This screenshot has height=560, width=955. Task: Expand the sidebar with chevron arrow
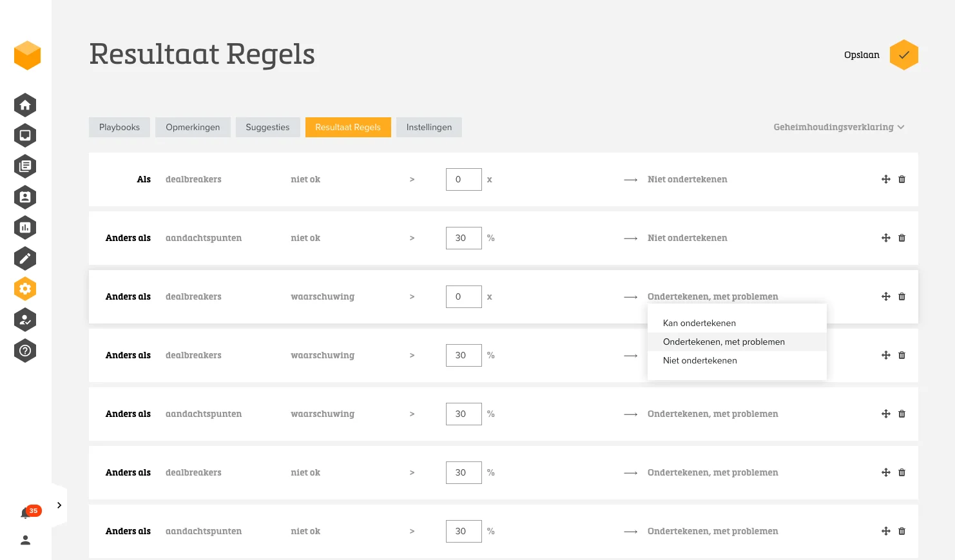pyautogui.click(x=59, y=505)
